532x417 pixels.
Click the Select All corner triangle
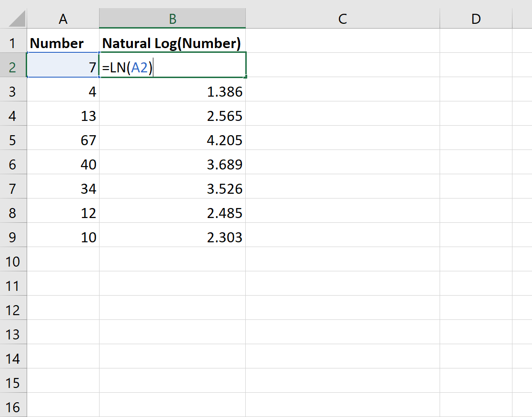point(17,19)
